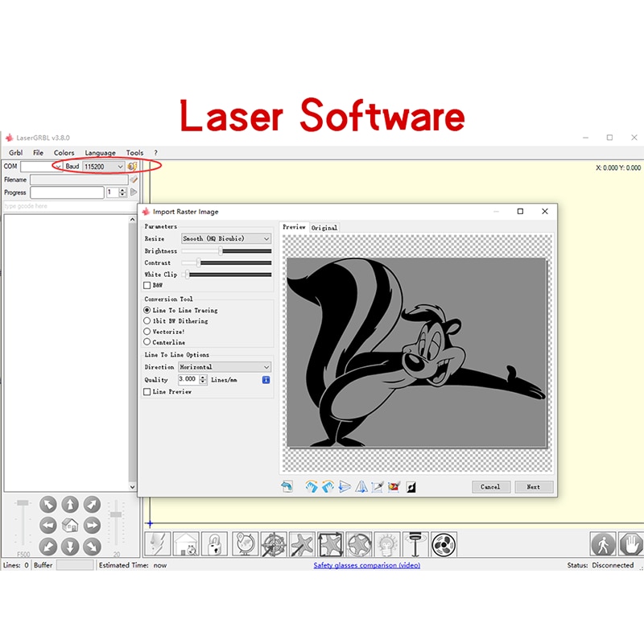Rotate image clockwise with the first hand icon
Image resolution: width=644 pixels, height=644 pixels.
[312, 487]
